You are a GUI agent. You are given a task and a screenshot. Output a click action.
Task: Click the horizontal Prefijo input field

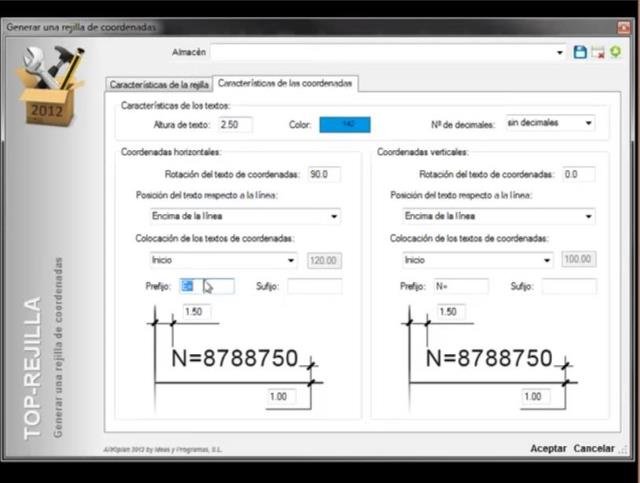(x=207, y=286)
